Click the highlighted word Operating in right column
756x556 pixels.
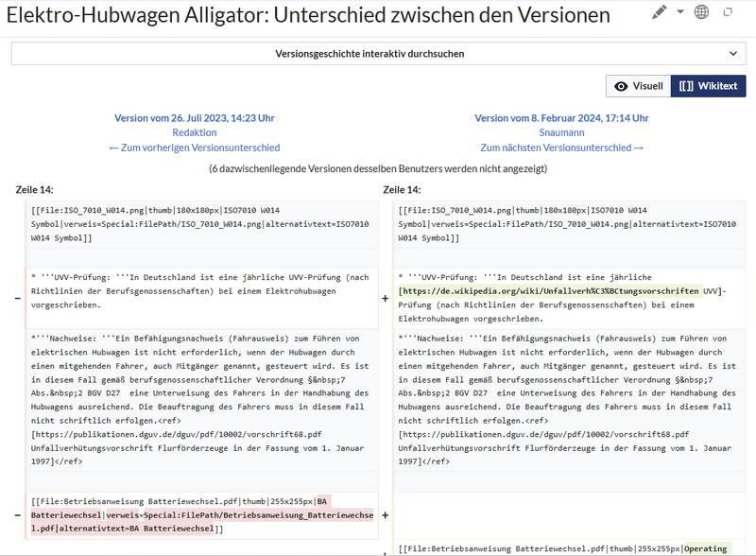[x=706, y=548]
